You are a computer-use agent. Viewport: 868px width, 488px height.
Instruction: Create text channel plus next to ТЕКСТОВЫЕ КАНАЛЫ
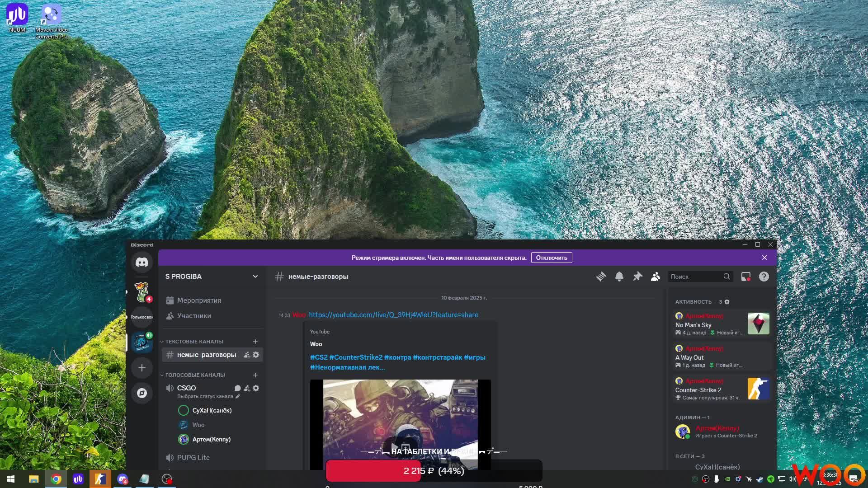point(255,342)
